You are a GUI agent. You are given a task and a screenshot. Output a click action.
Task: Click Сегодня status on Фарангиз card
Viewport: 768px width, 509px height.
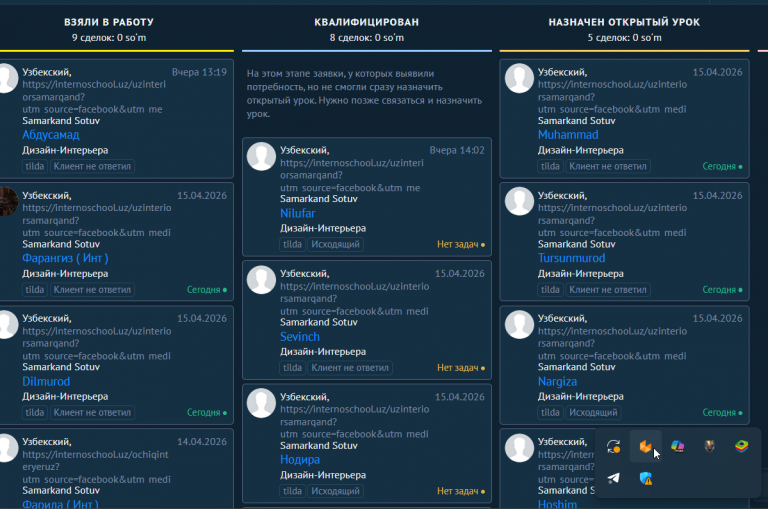click(x=206, y=290)
